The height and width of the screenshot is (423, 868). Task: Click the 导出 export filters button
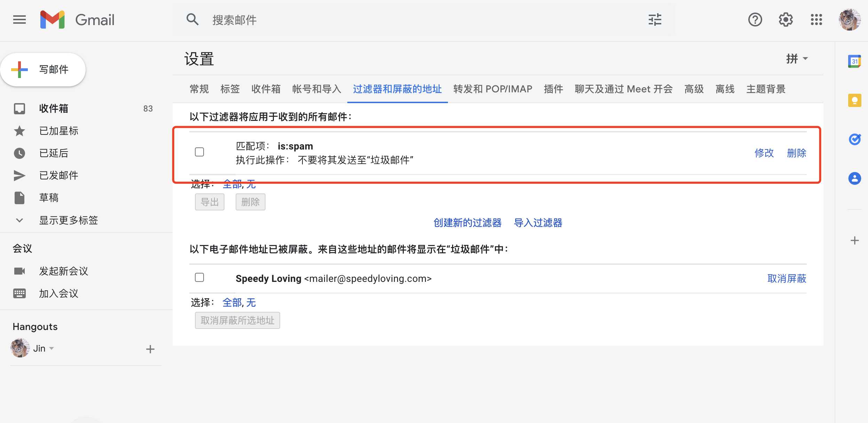click(210, 202)
